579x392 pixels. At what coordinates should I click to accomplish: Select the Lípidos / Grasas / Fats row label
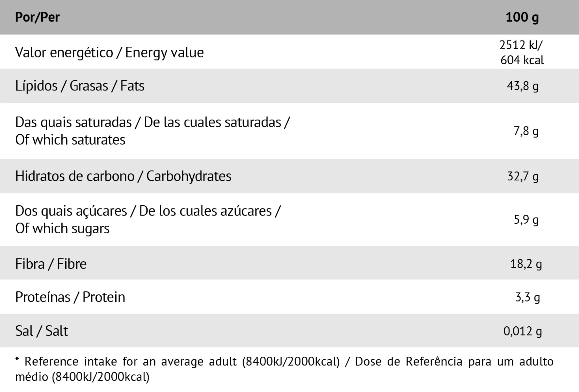pos(80,86)
